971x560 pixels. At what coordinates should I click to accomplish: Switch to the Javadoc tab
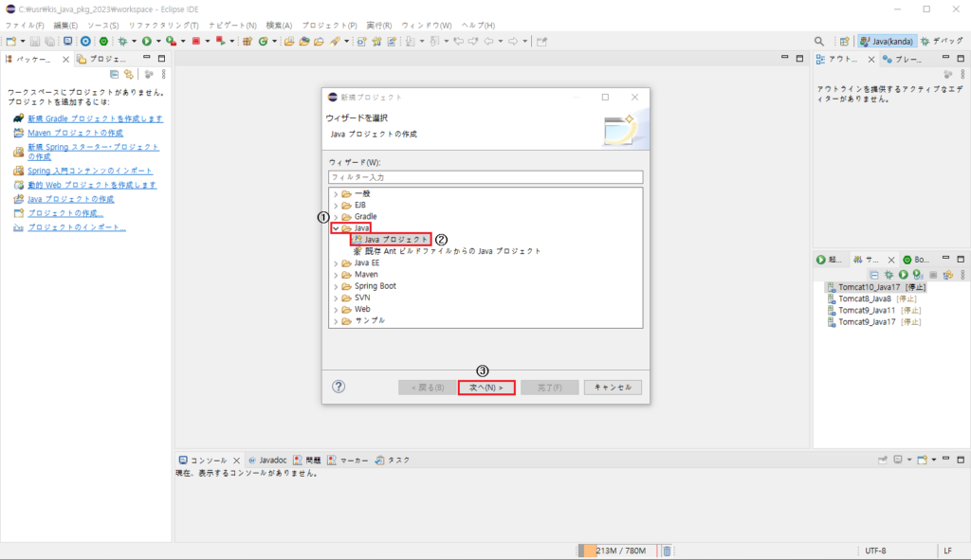pos(267,461)
